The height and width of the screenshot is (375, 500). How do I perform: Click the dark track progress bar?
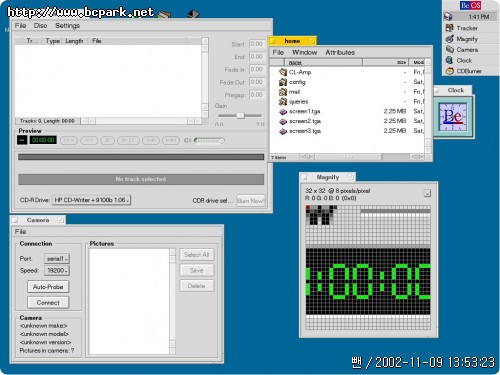[141, 157]
